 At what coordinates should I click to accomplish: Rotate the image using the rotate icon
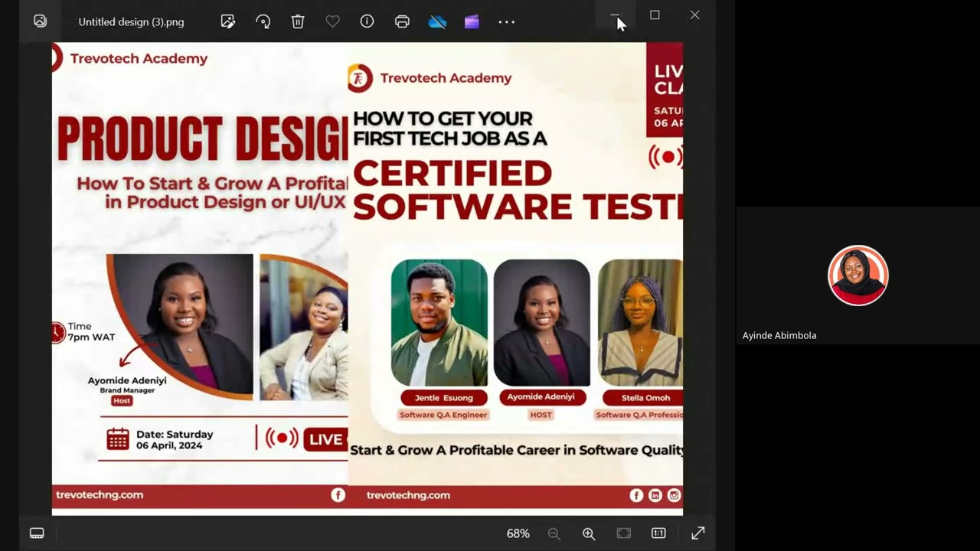(263, 21)
